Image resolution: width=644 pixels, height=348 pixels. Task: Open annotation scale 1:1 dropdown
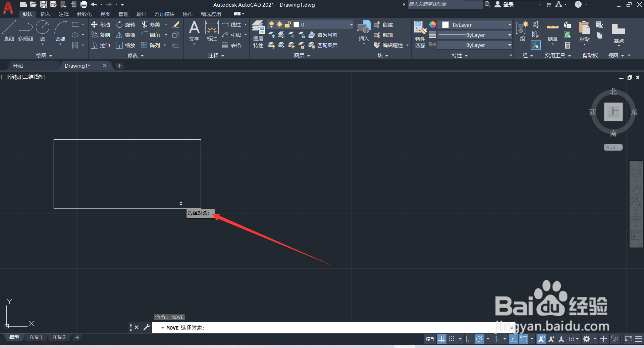coord(574,339)
